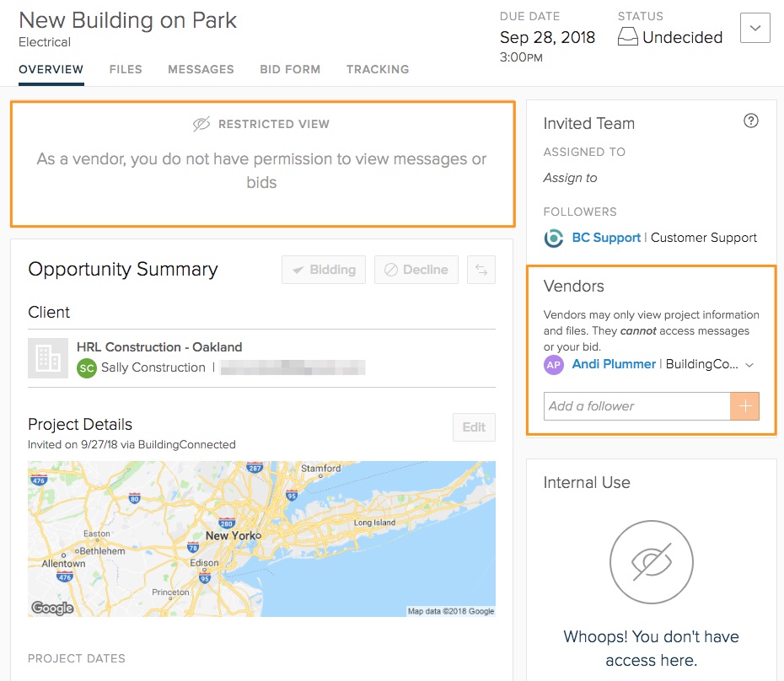This screenshot has height=681, width=784.
Task: Click the Internal Use crossed-eye icon
Action: [651, 561]
